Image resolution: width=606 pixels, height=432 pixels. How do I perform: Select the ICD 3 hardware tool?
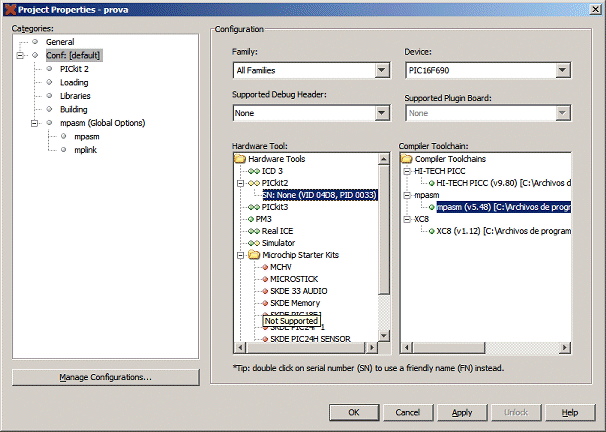[272, 171]
